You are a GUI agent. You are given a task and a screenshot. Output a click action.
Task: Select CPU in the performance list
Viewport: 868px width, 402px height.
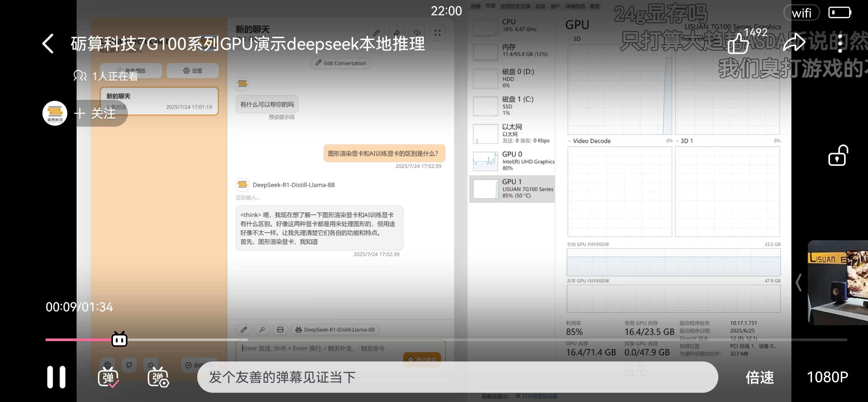(x=512, y=26)
